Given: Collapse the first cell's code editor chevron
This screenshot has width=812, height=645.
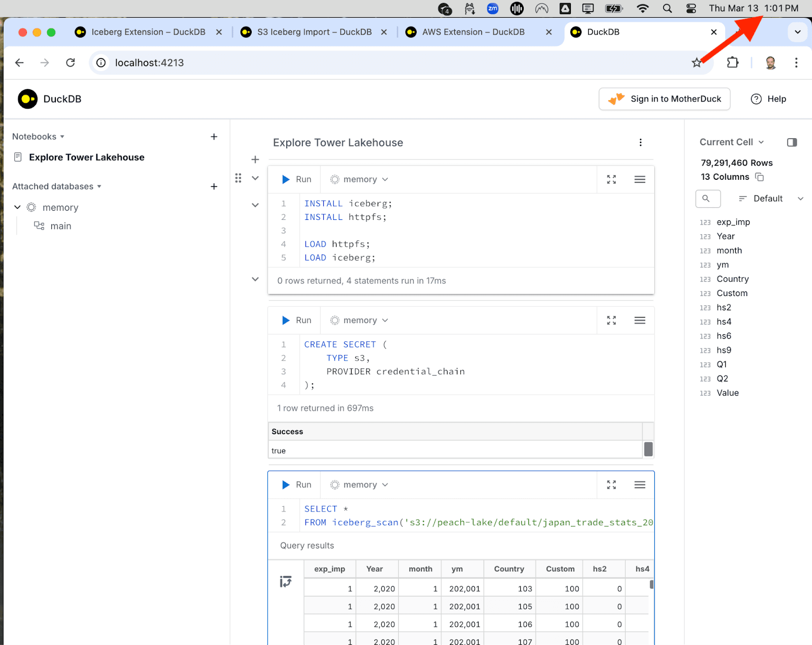Looking at the screenshot, I should (x=255, y=205).
